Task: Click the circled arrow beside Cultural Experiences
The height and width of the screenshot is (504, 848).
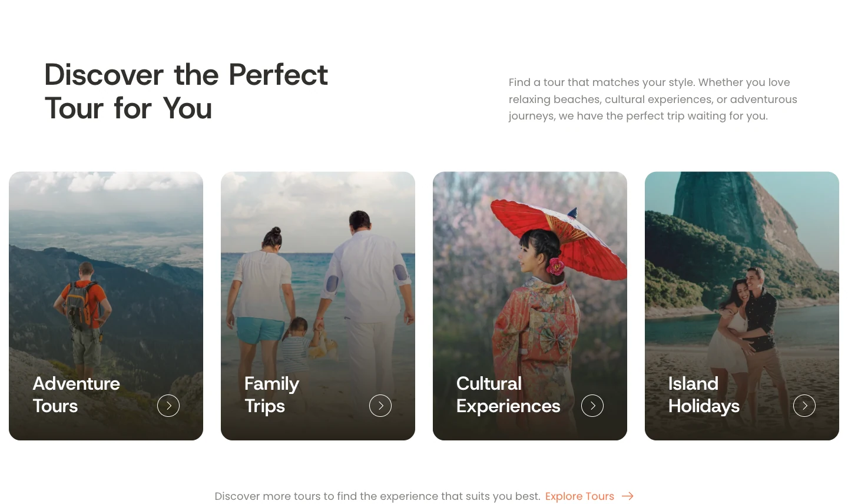Action: [x=592, y=406]
